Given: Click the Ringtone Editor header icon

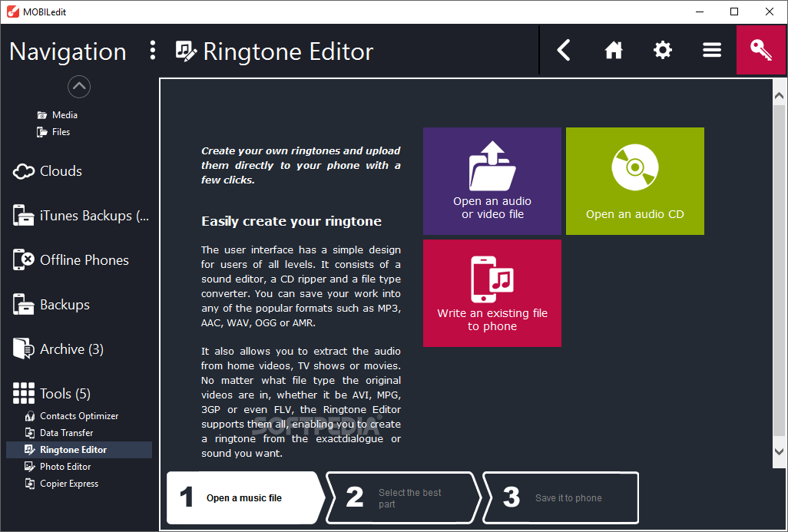Looking at the screenshot, I should [x=186, y=51].
